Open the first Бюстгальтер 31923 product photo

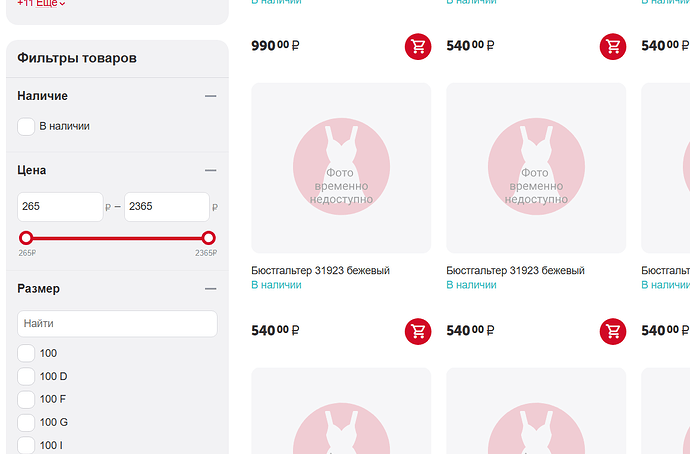tap(341, 168)
